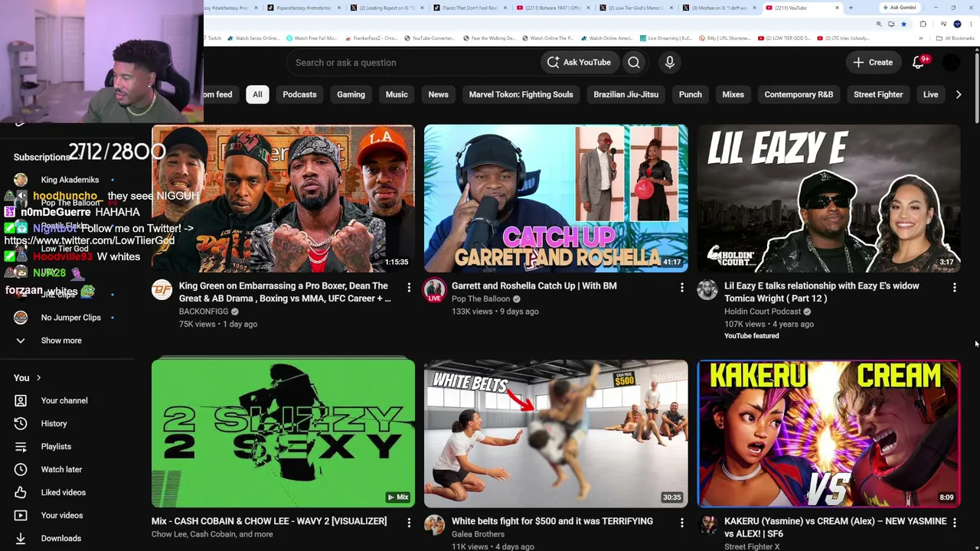The width and height of the screenshot is (980, 551).
Task: Open Your videos in sidebar
Action: (61, 516)
